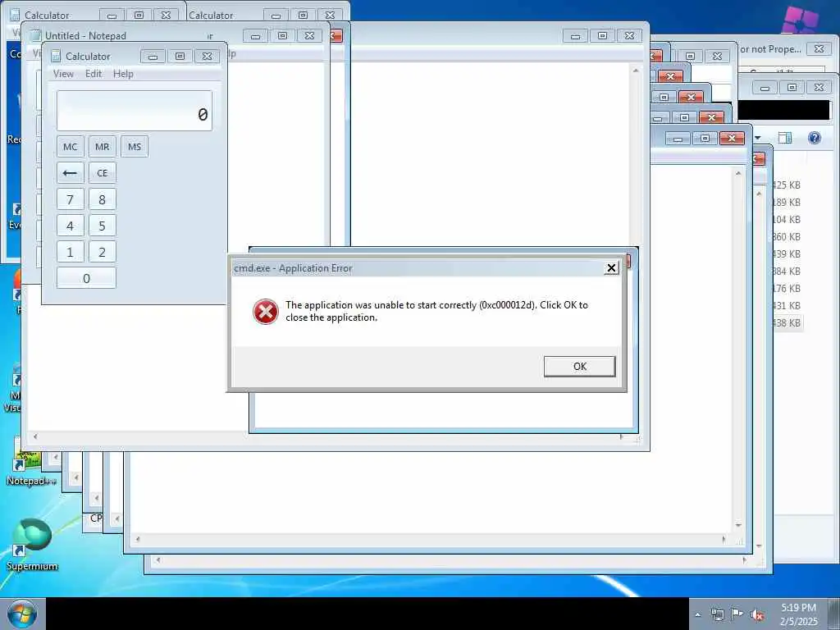This screenshot has height=630, width=840.
Task: Close the 'or not Prope...' dialog
Action: point(819,48)
